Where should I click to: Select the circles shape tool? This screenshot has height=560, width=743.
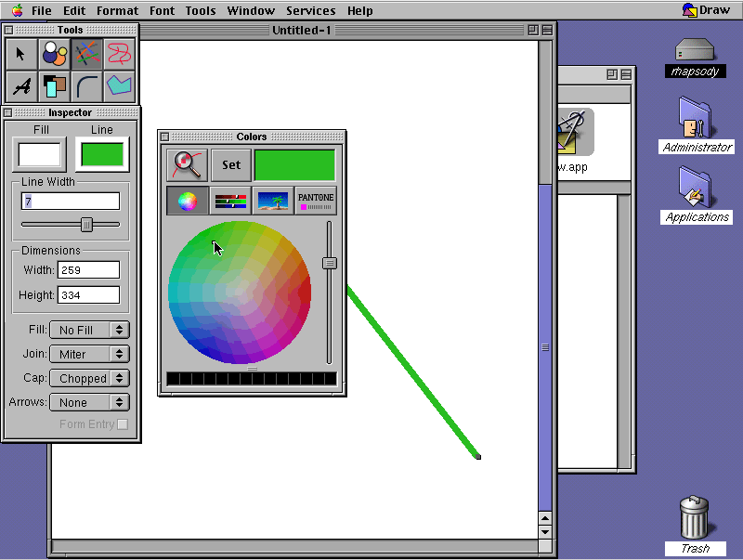click(55, 54)
